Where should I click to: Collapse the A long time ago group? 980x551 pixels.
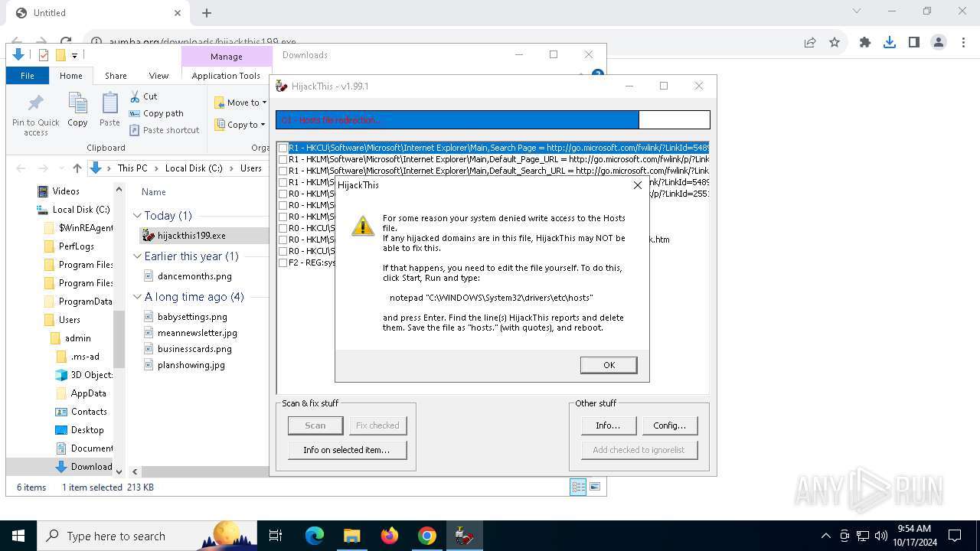[x=137, y=297]
